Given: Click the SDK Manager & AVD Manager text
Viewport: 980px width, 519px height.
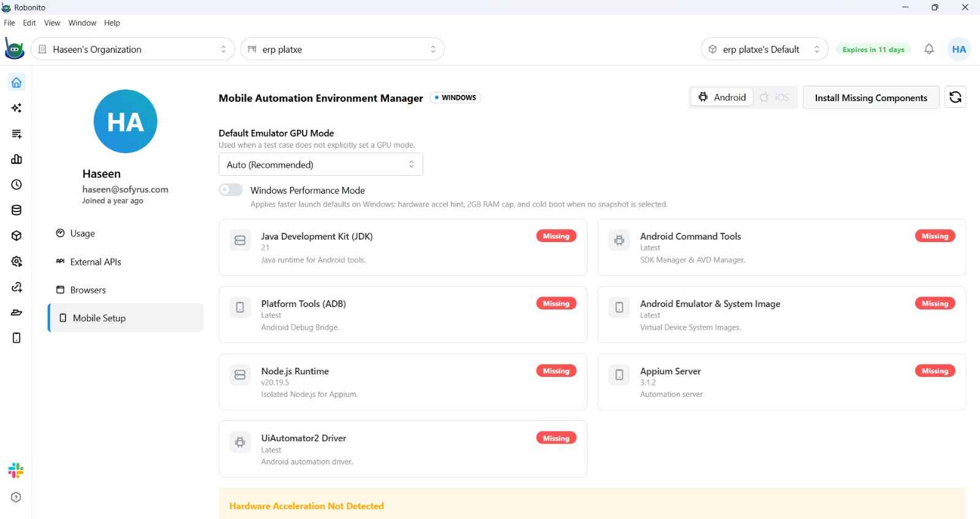Looking at the screenshot, I should 693,260.
